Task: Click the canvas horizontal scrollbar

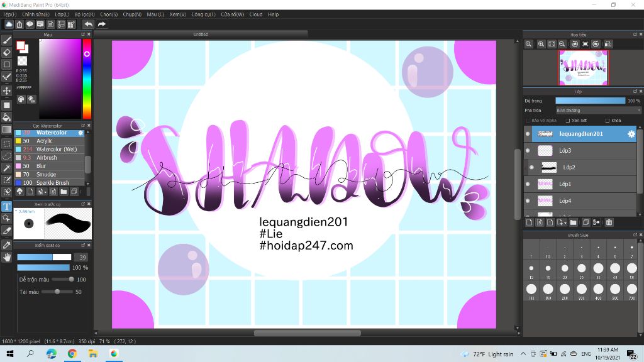Action: point(307,333)
